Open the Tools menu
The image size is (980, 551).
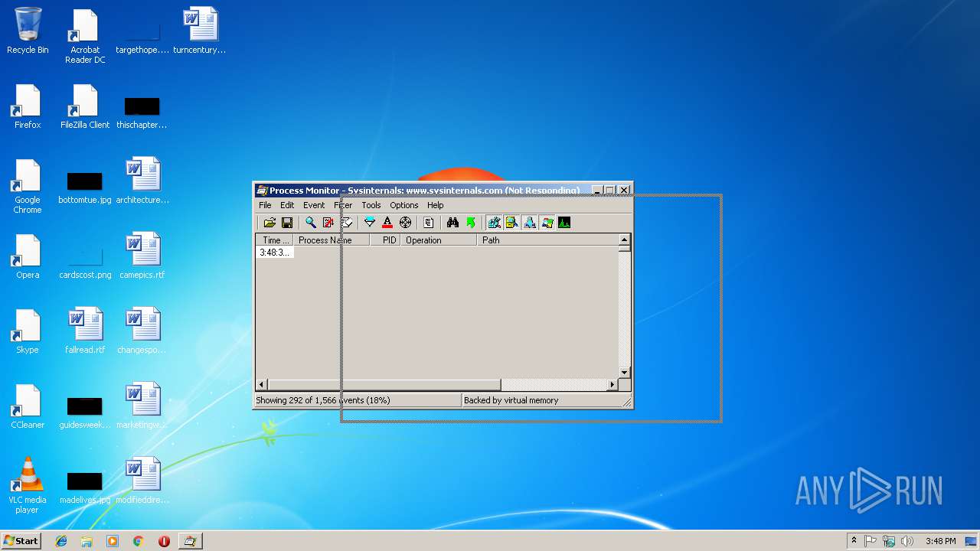click(371, 205)
